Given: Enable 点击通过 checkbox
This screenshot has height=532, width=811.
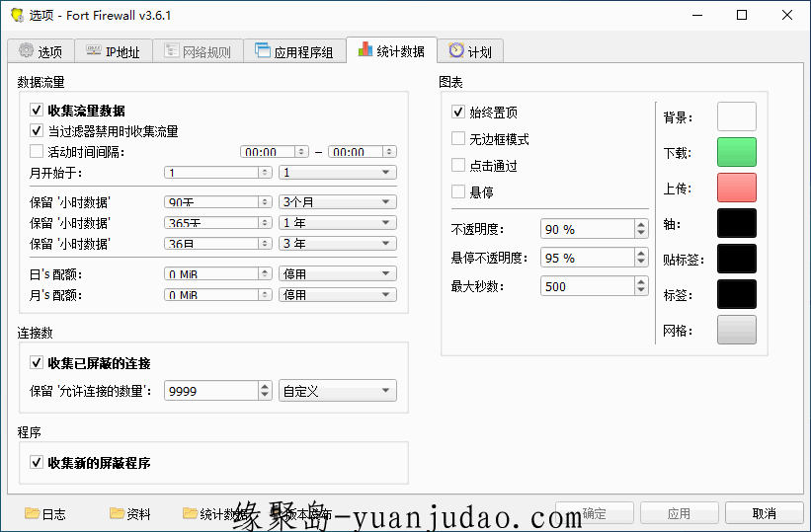Looking at the screenshot, I should tap(458, 165).
